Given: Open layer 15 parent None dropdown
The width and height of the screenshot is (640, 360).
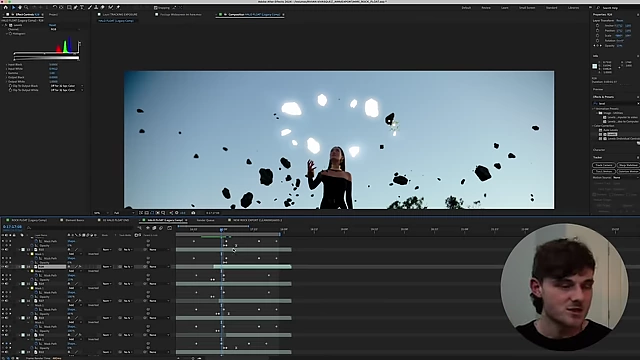Looking at the screenshot, I should click(x=159, y=284).
